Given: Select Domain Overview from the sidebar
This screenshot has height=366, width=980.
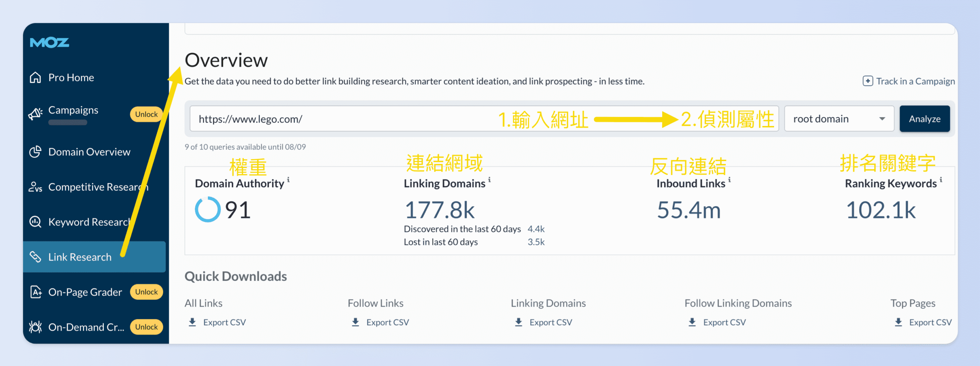Looking at the screenshot, I should (89, 151).
